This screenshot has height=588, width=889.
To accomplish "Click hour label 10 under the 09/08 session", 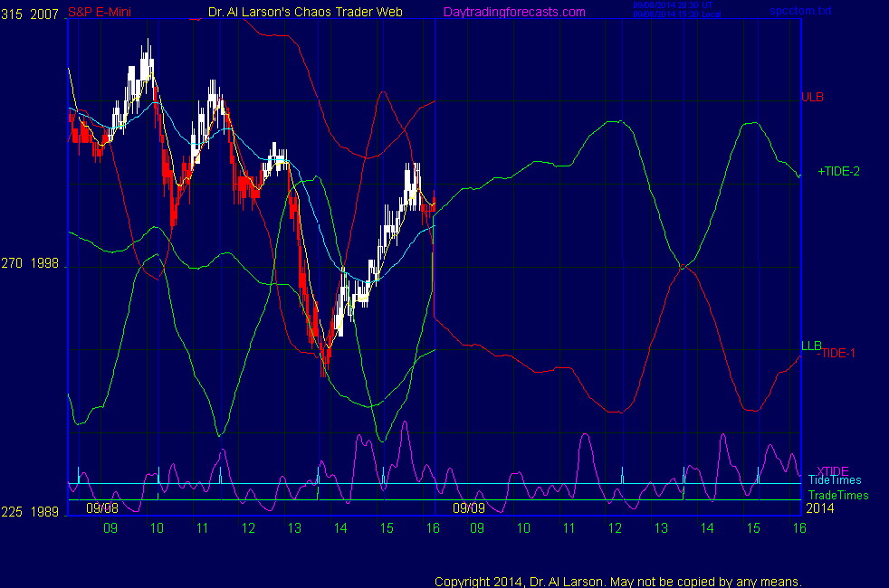I will [x=157, y=528].
